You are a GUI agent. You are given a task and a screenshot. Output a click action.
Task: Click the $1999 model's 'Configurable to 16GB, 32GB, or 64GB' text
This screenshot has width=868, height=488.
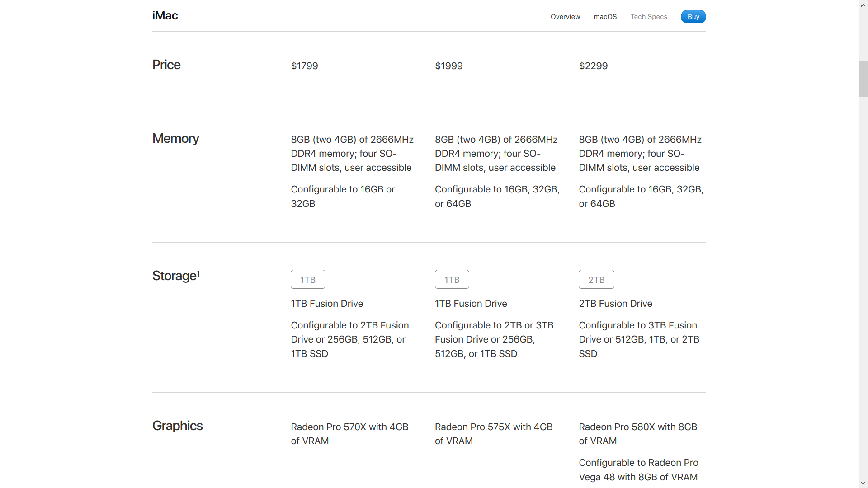pos(497,197)
